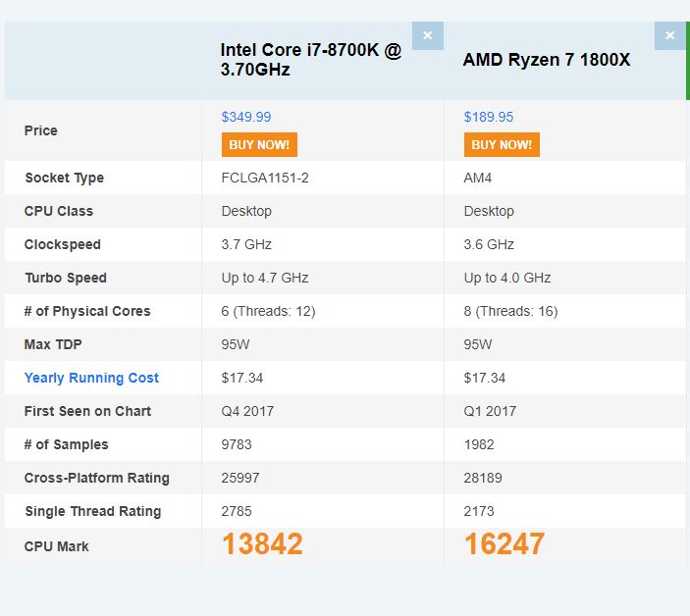
Task: Click First Seen on Chart label
Action: click(87, 411)
